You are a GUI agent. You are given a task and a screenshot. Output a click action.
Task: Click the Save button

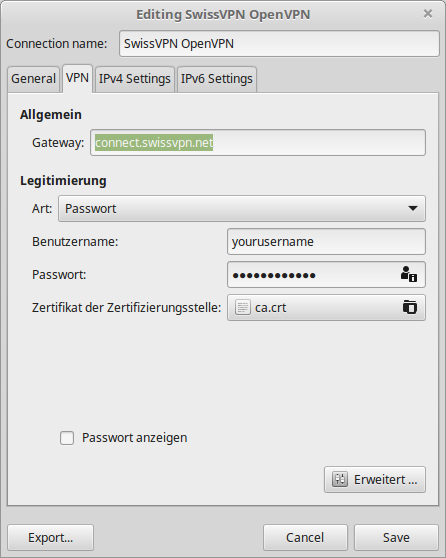tap(396, 537)
